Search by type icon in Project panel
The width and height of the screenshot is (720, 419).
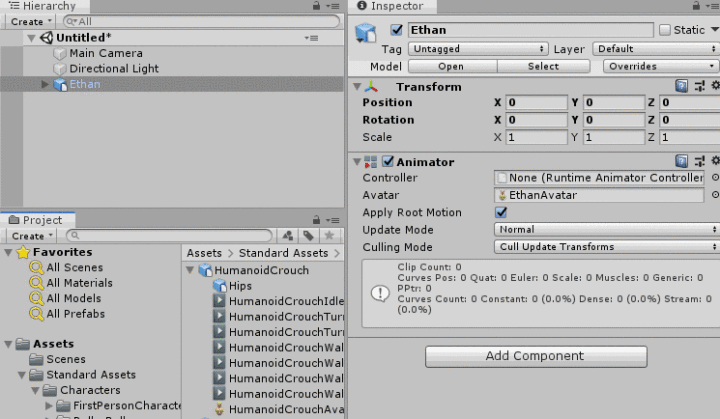(x=289, y=236)
